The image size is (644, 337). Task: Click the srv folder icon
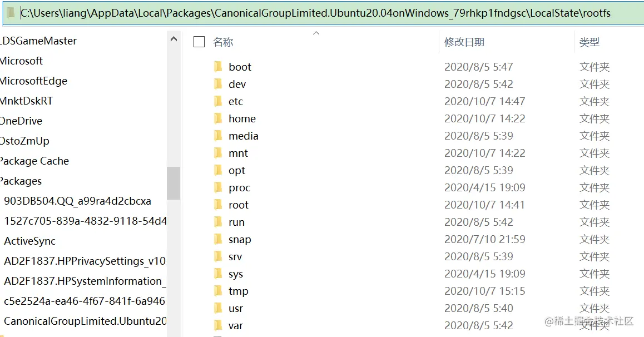[x=218, y=256]
